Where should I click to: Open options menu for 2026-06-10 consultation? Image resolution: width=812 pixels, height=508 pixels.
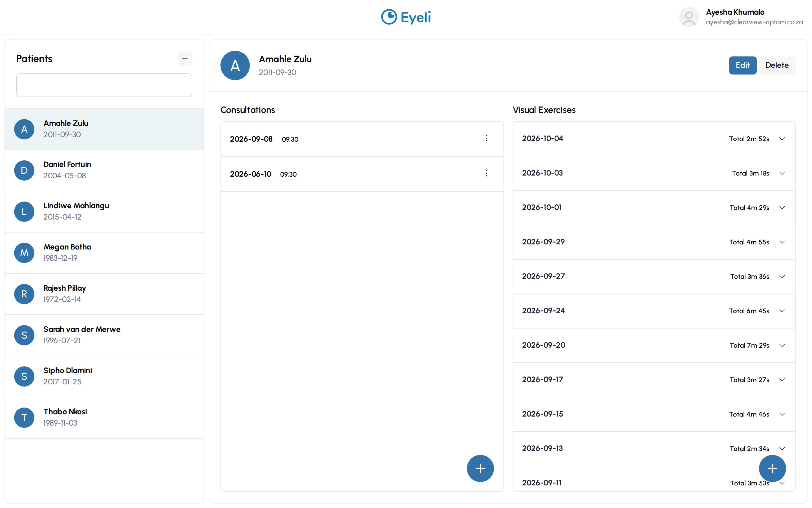487,173
